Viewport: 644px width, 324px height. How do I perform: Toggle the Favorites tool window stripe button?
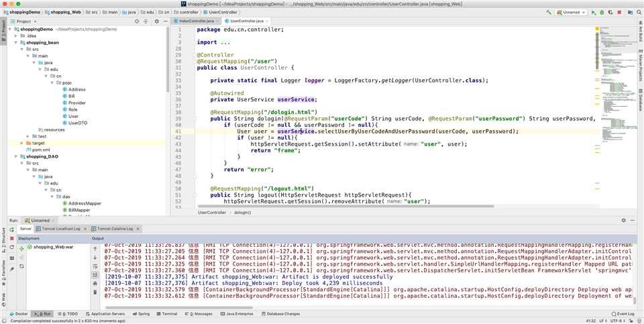click(3, 272)
